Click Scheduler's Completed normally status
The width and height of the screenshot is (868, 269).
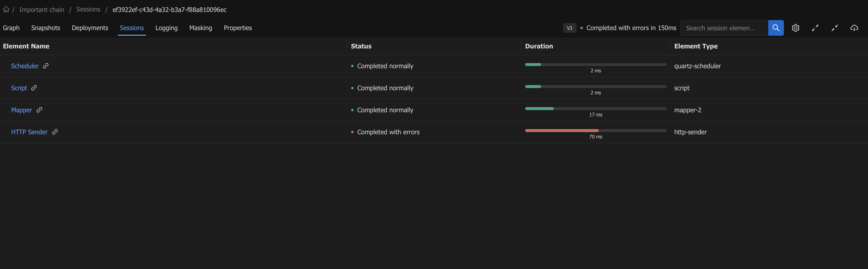click(385, 66)
